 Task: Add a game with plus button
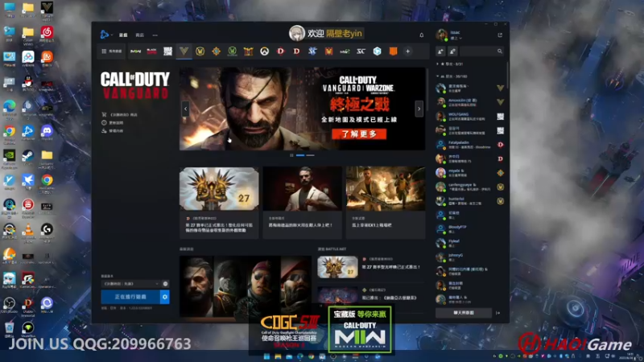408,51
